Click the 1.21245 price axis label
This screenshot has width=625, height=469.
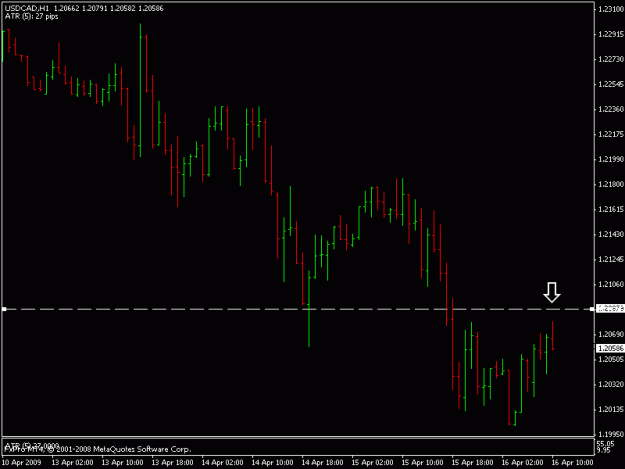pos(611,259)
